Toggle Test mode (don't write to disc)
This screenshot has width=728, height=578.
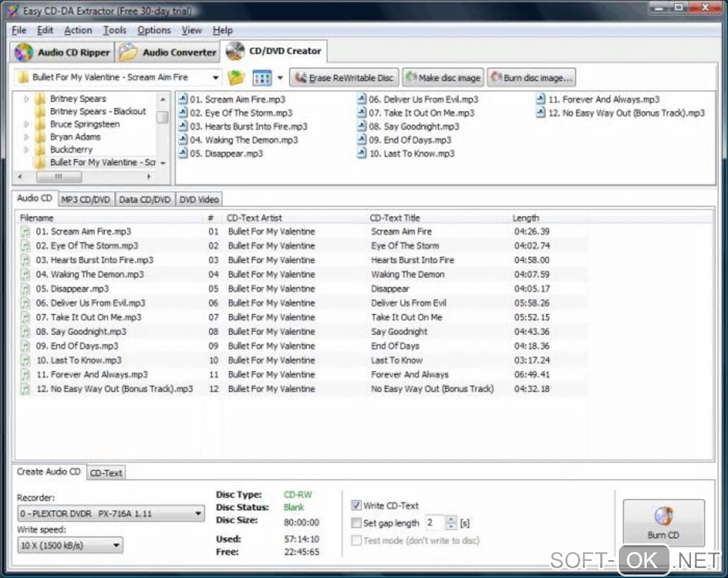pos(356,540)
